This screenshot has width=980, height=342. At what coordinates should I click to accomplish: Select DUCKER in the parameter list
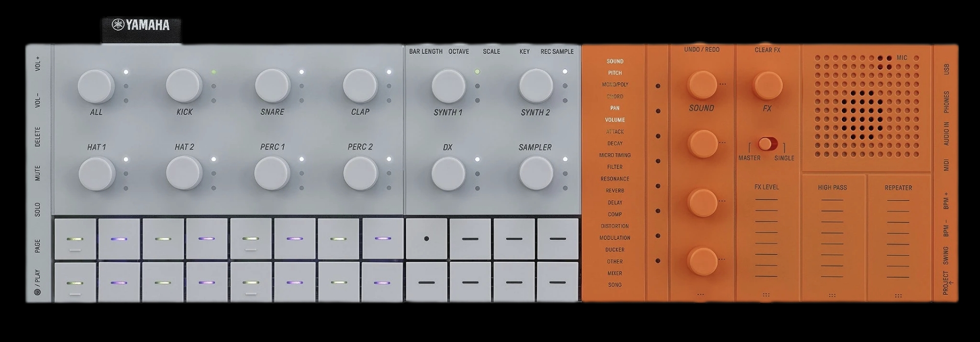point(615,250)
